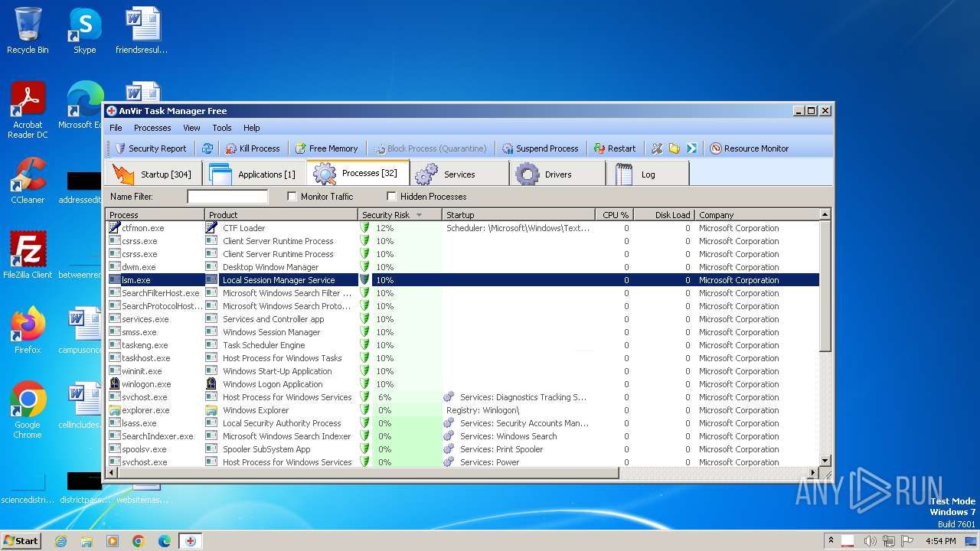Viewport: 980px width, 551px height.
Task: Sort by the Company column header
Action: 757,215
